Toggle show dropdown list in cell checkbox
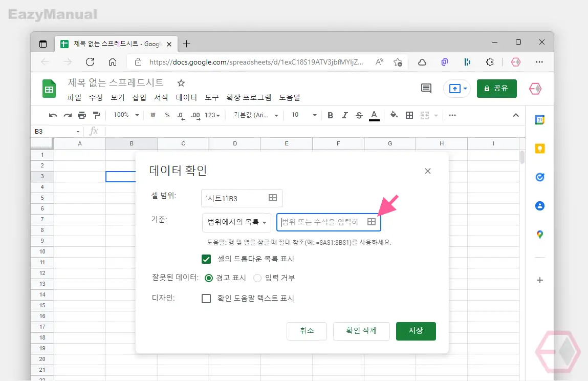 click(x=206, y=259)
